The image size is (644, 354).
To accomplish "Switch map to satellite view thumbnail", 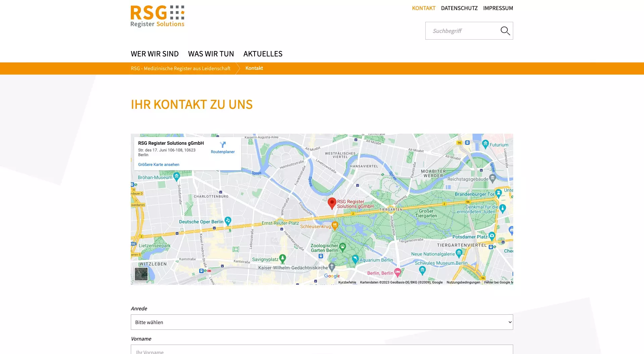I will 141,274.
